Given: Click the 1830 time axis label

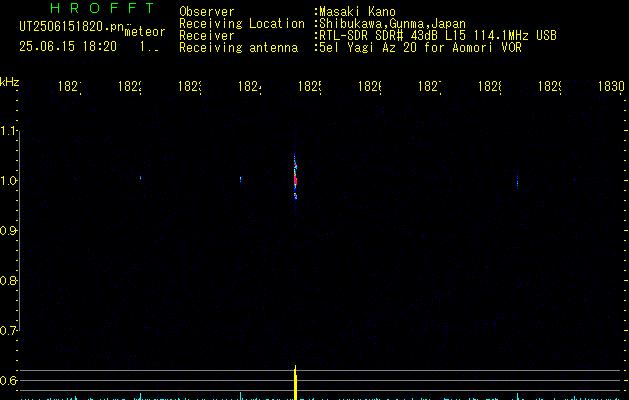Looking at the screenshot, I should tap(611, 86).
